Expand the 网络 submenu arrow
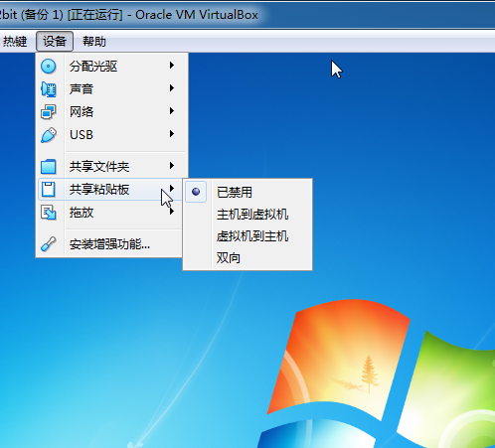The height and width of the screenshot is (448, 495). [x=172, y=111]
